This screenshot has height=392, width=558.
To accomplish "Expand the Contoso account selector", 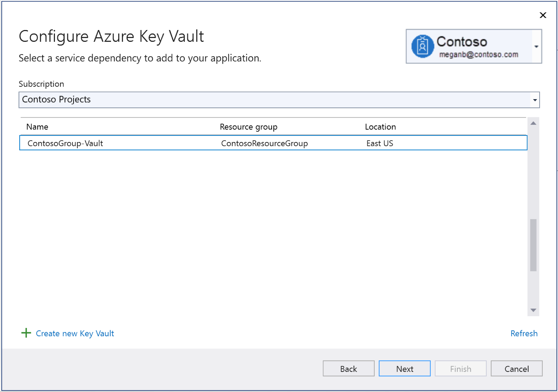I will pyautogui.click(x=538, y=45).
